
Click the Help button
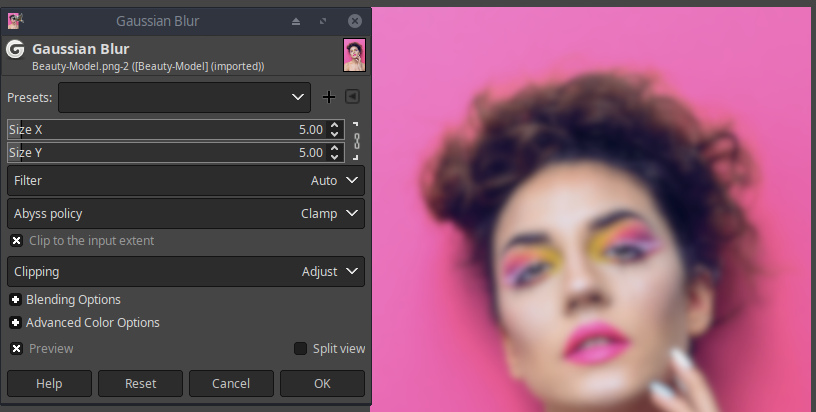tap(49, 383)
